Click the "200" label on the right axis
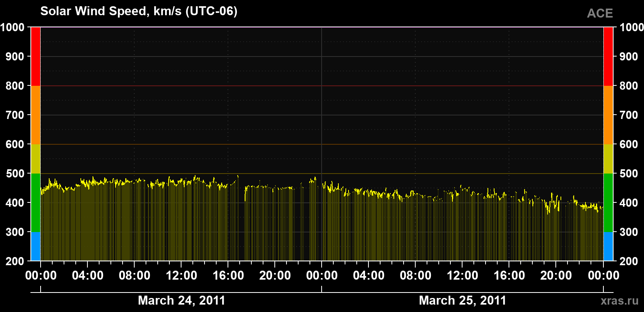 (x=629, y=261)
